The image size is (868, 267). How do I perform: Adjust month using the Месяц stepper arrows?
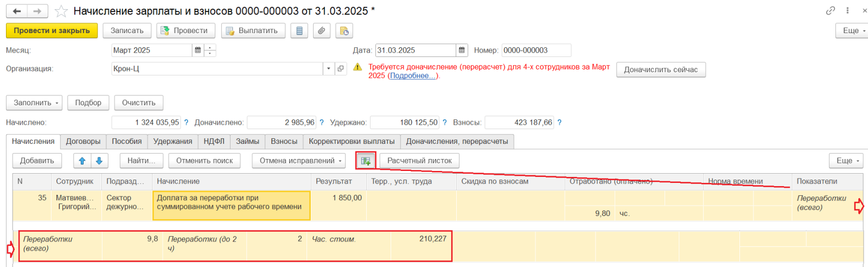pos(210,50)
